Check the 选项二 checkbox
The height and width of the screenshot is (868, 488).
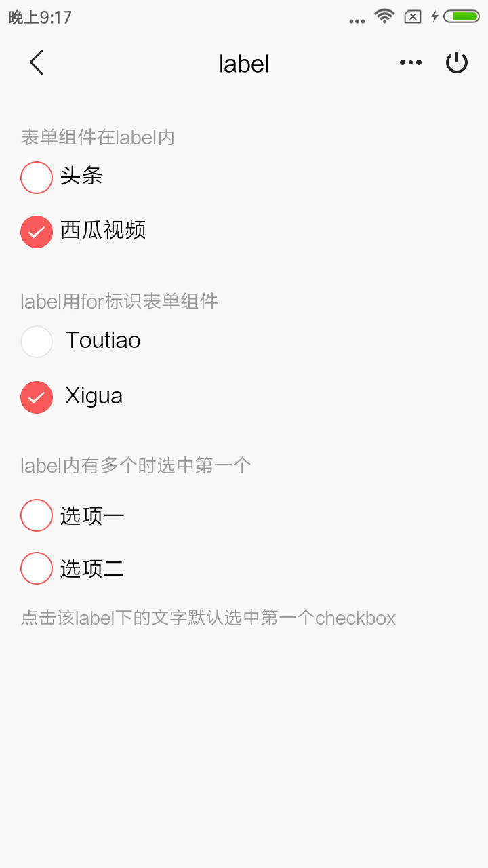pyautogui.click(x=37, y=568)
